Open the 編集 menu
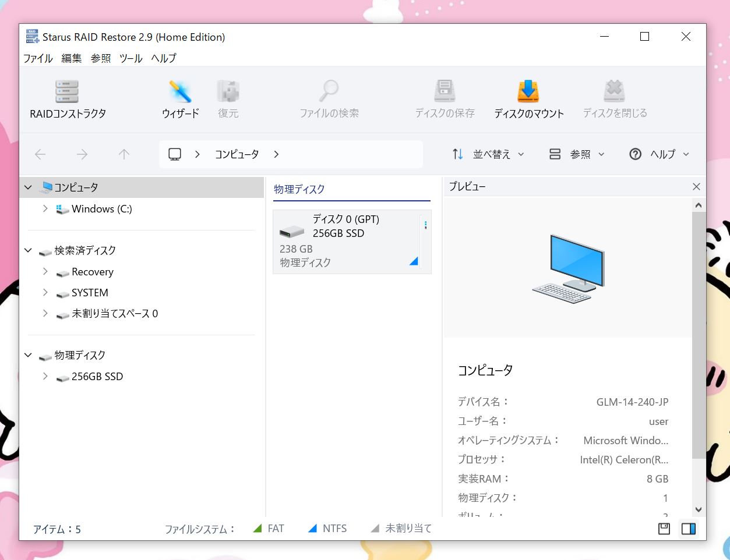730x560 pixels. point(72,58)
